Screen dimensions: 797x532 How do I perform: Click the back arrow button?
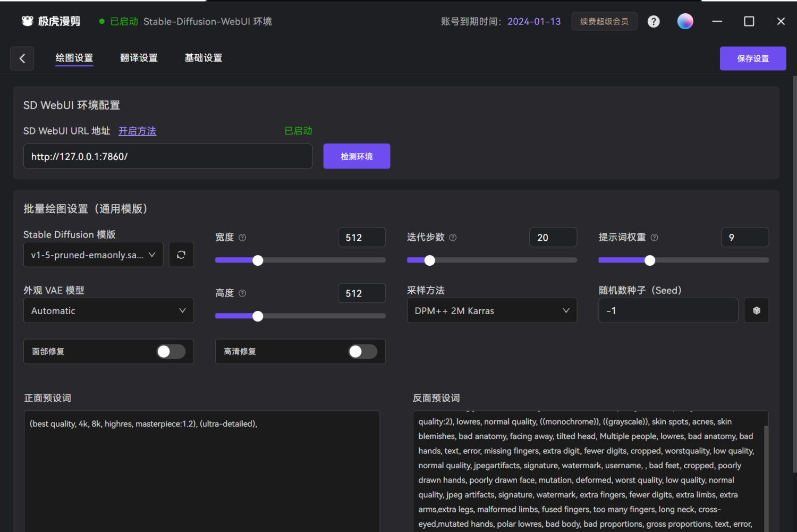tap(22, 58)
